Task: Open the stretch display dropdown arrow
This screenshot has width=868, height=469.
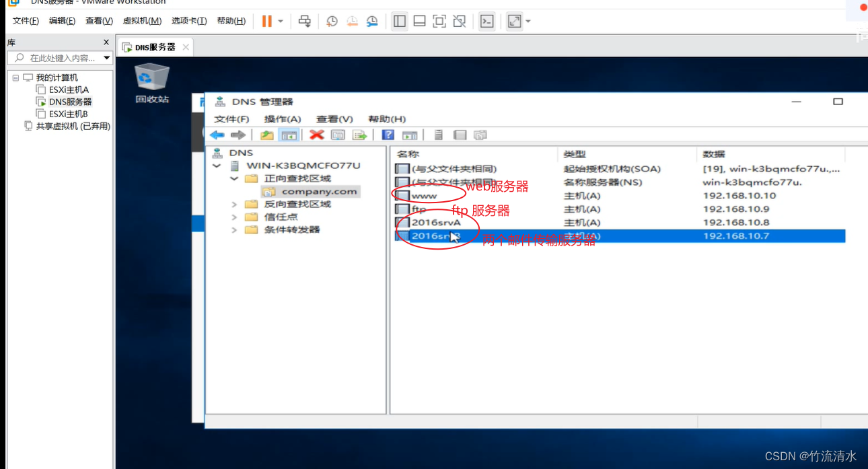Action: (528, 22)
